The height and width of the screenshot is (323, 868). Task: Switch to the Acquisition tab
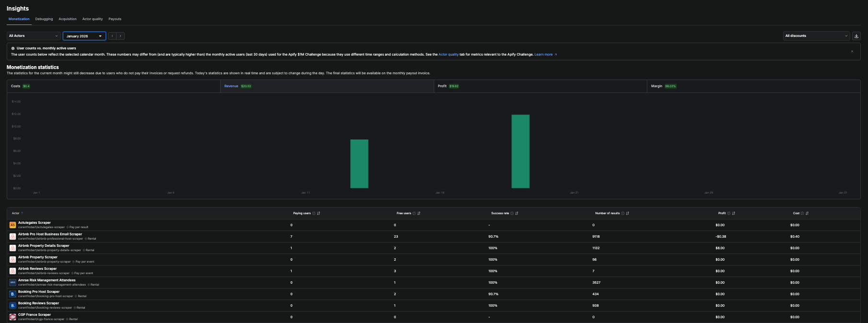point(68,19)
